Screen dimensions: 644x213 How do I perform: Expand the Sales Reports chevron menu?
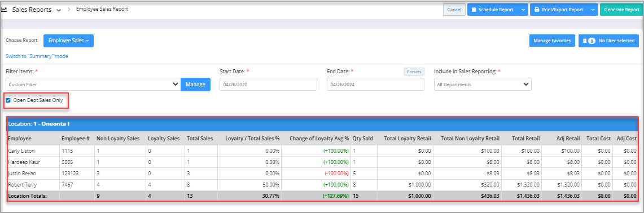click(x=59, y=10)
